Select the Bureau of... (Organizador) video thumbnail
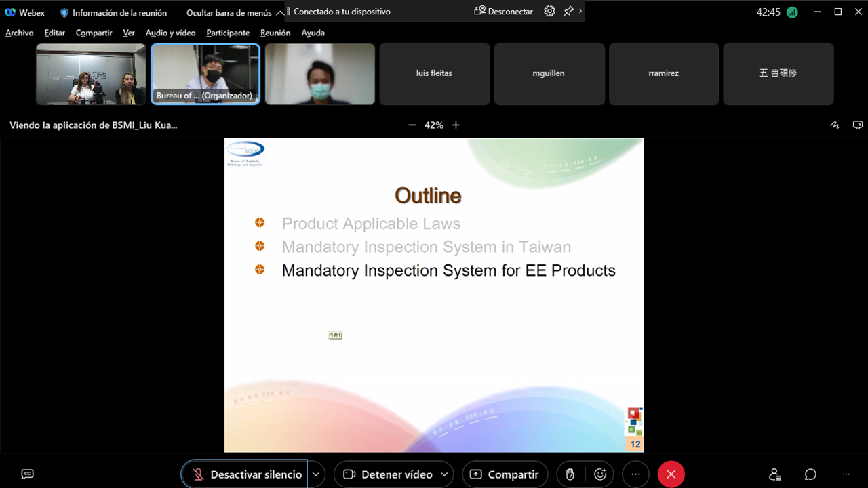This screenshot has height=488, width=868. (x=205, y=74)
